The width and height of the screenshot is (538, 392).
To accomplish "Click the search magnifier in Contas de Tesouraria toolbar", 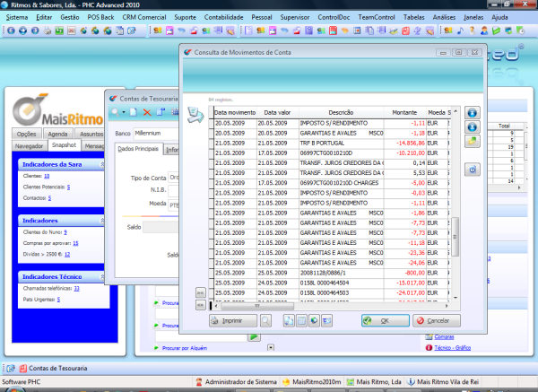I will click(x=116, y=112).
